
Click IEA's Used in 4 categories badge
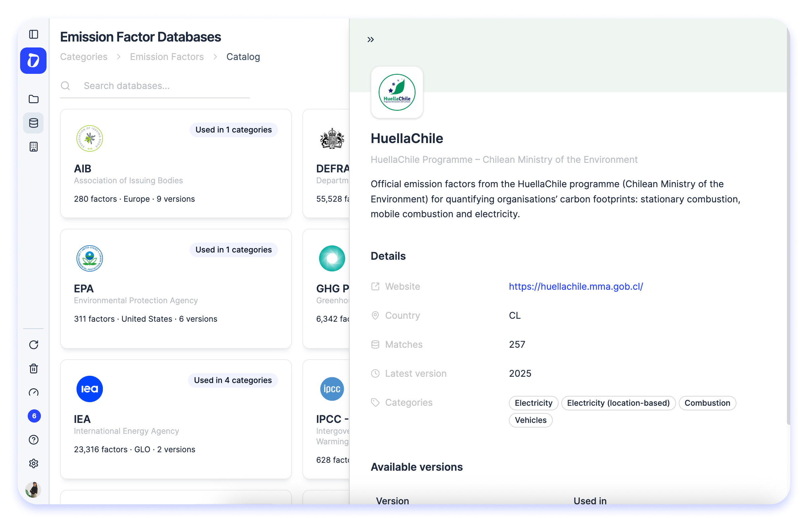coord(233,381)
